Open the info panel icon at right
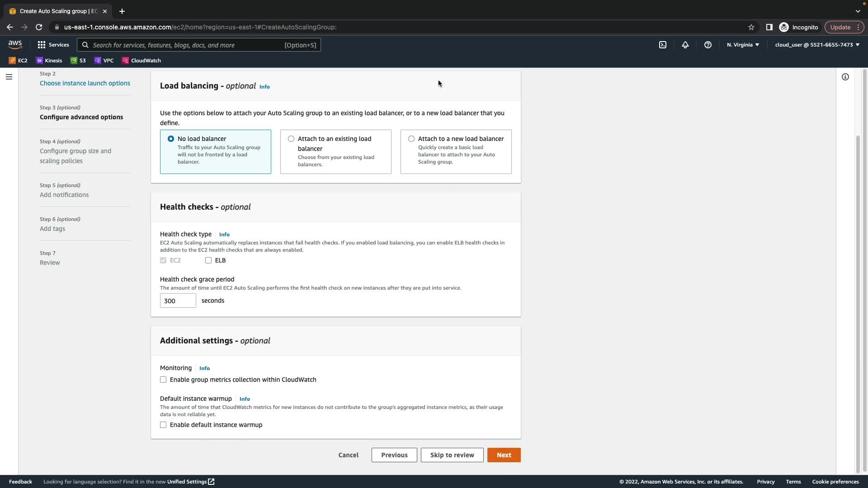The width and height of the screenshot is (868, 488). [x=845, y=77]
